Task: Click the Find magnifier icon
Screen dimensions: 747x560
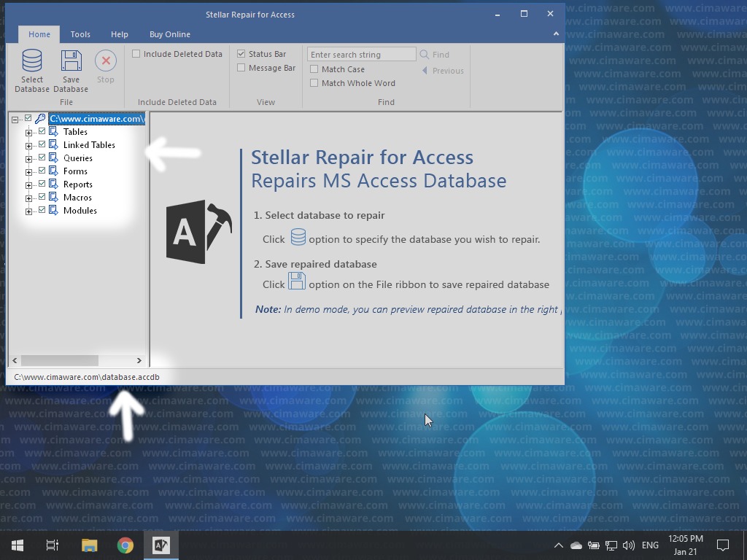Action: (425, 55)
